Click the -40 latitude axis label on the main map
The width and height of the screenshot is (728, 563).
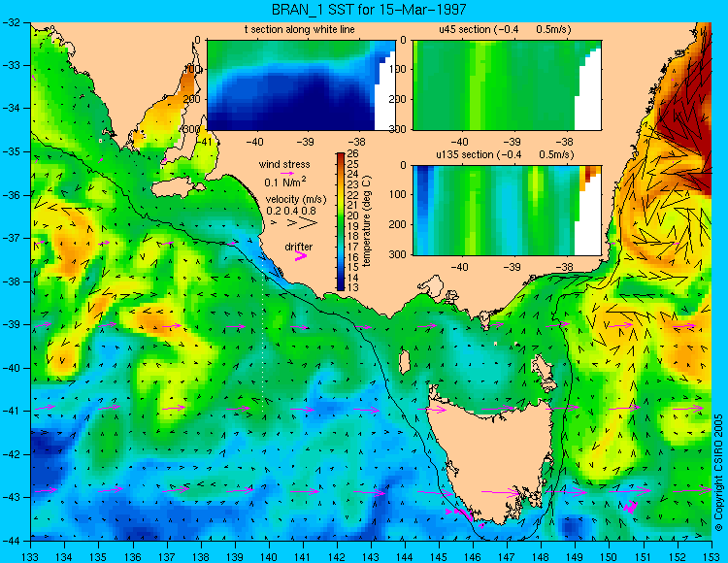tap(10, 368)
